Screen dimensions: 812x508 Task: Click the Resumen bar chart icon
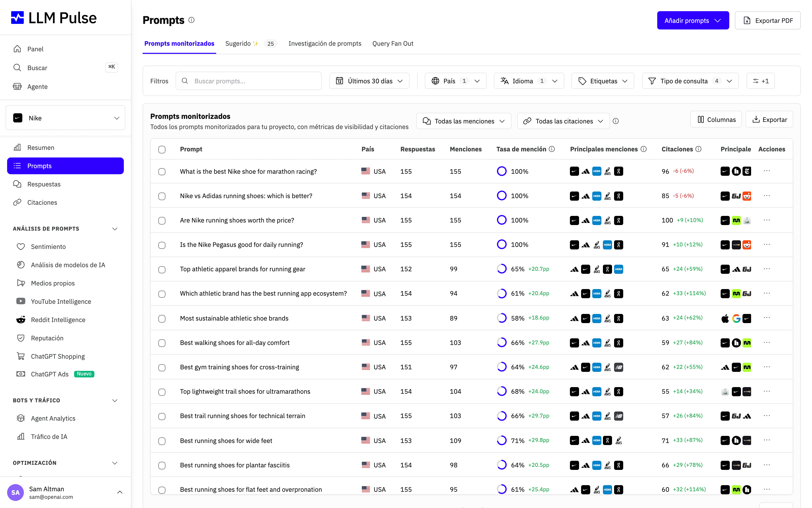17,148
